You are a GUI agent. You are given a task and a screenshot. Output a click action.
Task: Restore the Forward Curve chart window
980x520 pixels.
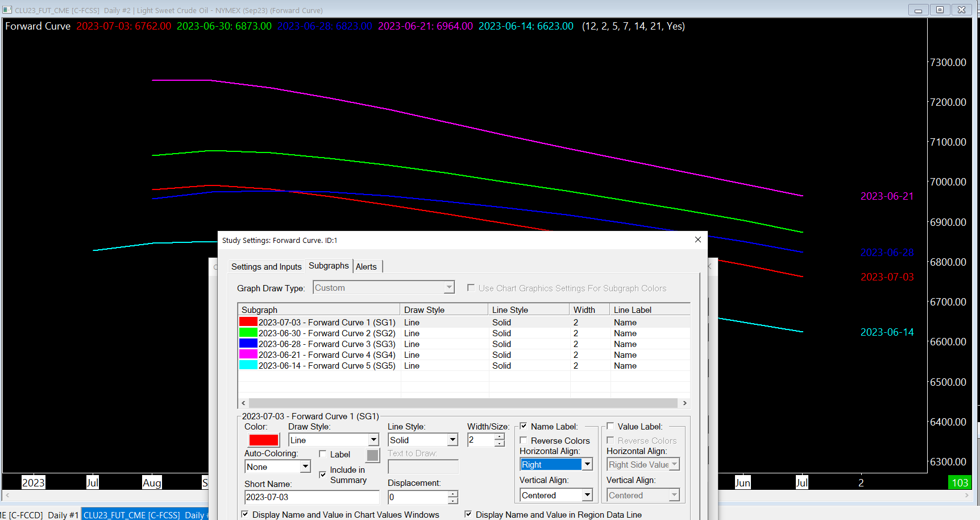pos(940,10)
